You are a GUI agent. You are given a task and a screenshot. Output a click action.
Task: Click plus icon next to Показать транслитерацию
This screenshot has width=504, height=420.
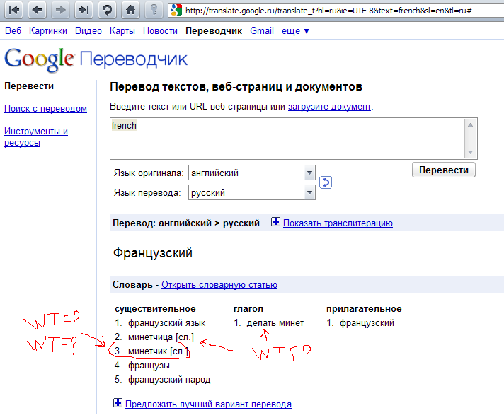pos(275,222)
